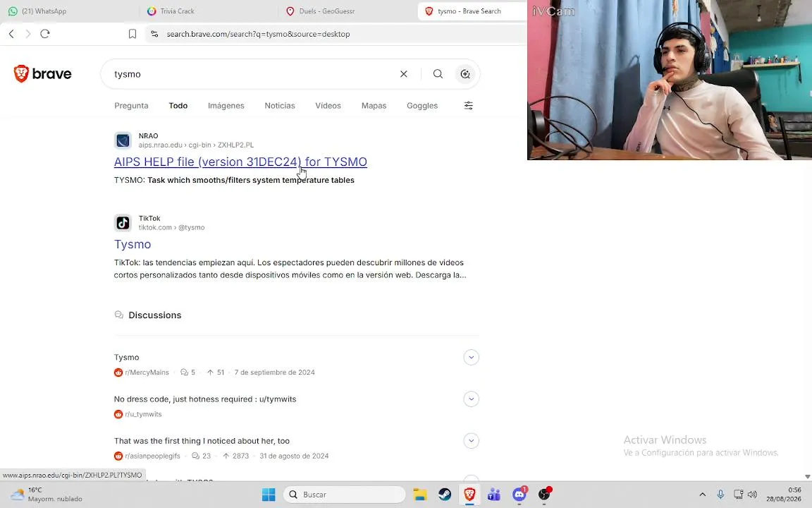812x508 pixels.
Task: Open the volume tray icon
Action: [753, 495]
